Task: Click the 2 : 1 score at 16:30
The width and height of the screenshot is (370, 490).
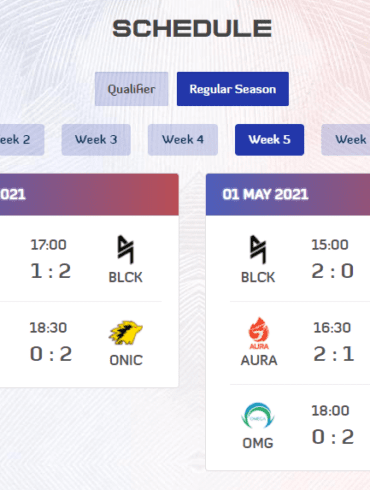Action: [x=333, y=354]
